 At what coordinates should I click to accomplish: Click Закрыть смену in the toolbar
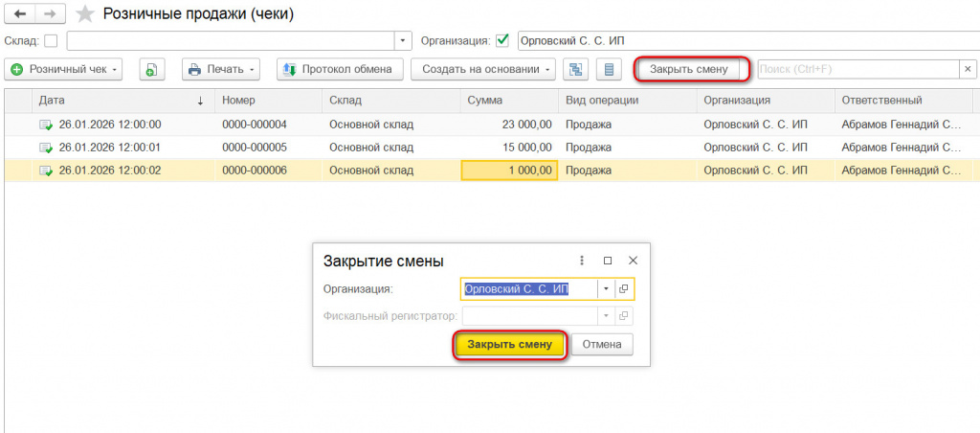point(691,69)
